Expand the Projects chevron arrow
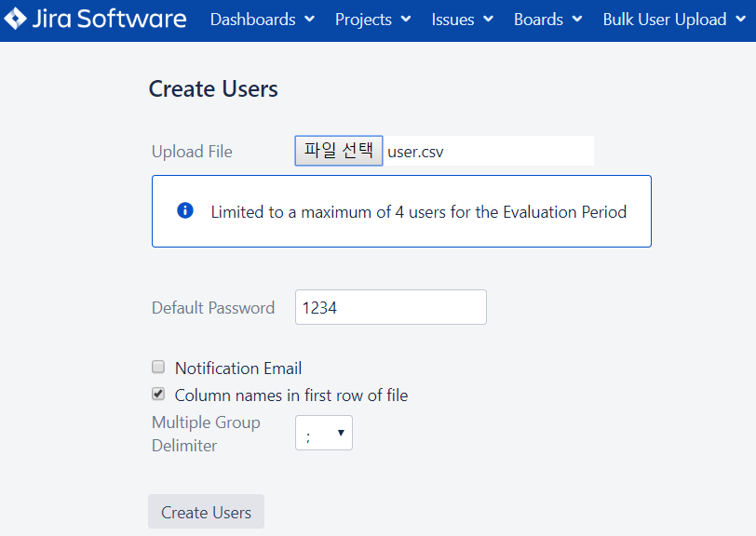Screen dimensions: 756x536 [406, 20]
